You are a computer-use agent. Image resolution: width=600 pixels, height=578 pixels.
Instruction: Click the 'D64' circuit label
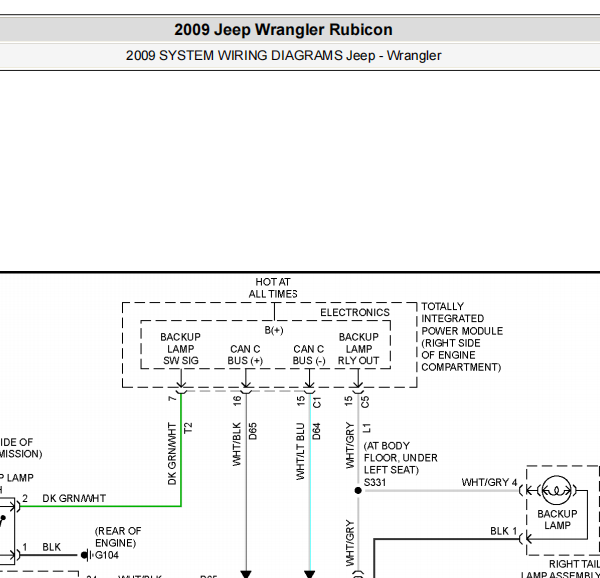[x=316, y=431]
